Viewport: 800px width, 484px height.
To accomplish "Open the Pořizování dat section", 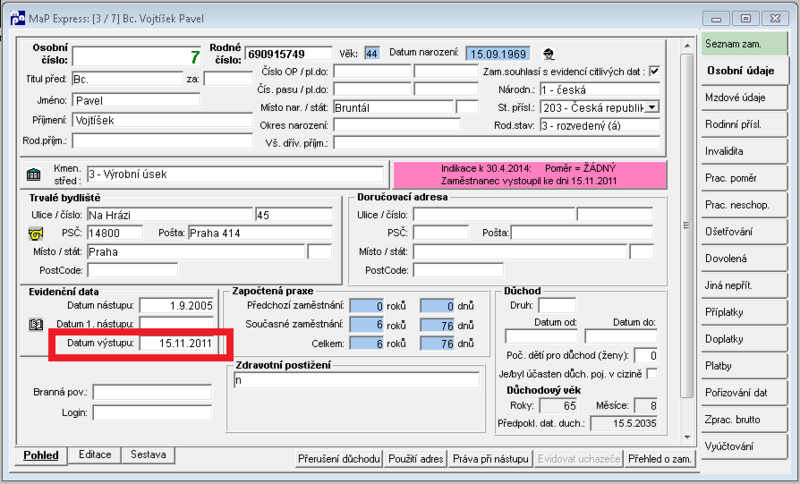I will tap(744, 393).
